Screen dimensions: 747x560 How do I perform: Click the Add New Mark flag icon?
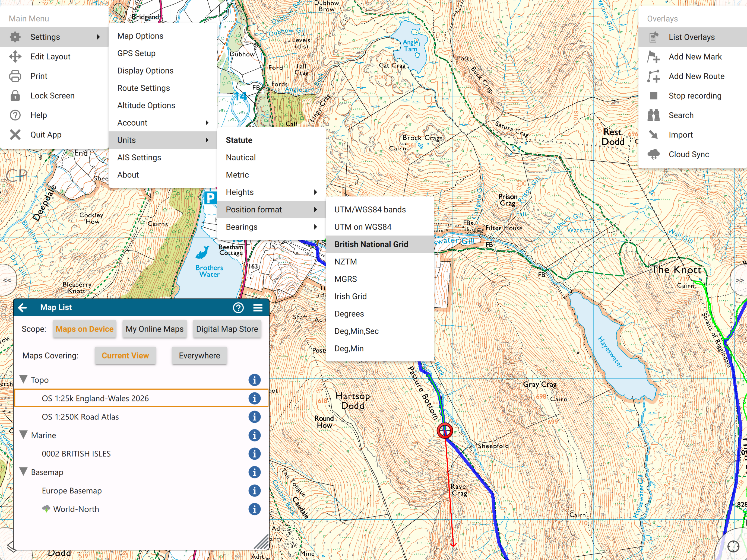(653, 57)
